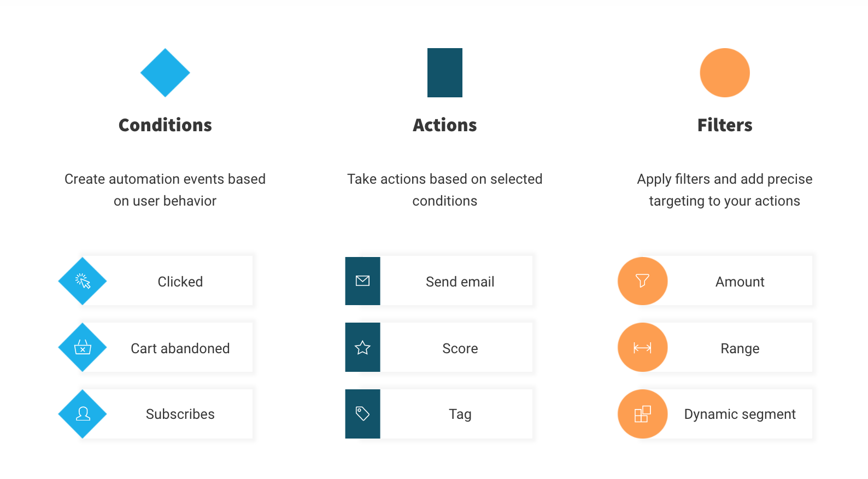Click the price tag icon beside Tag
868x479 pixels.
point(362,414)
